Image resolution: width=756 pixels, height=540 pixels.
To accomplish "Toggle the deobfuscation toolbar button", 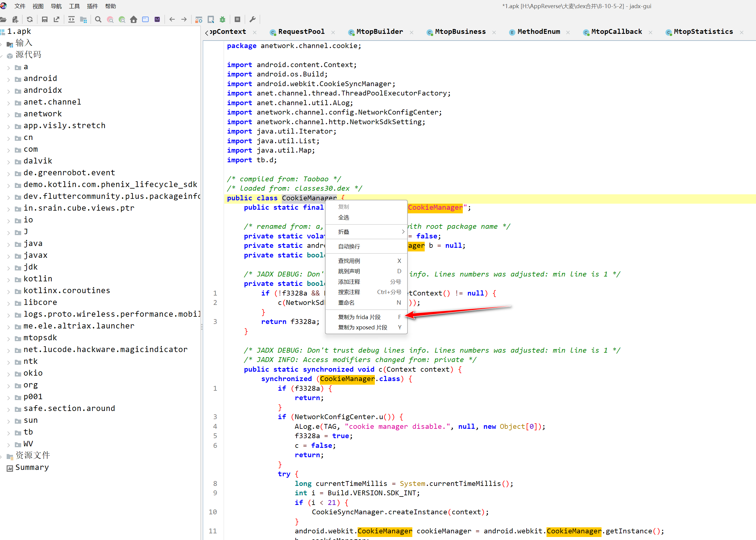I will click(199, 19).
